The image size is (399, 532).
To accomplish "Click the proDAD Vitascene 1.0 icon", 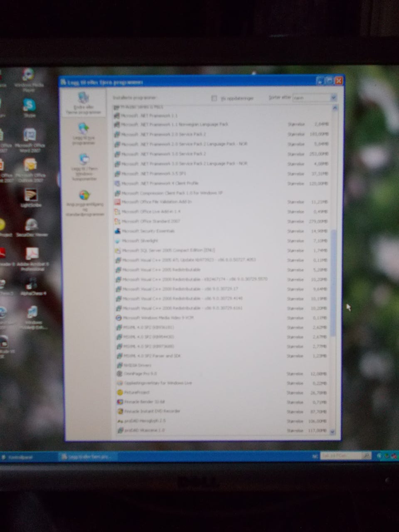I will pyautogui.click(x=120, y=431).
